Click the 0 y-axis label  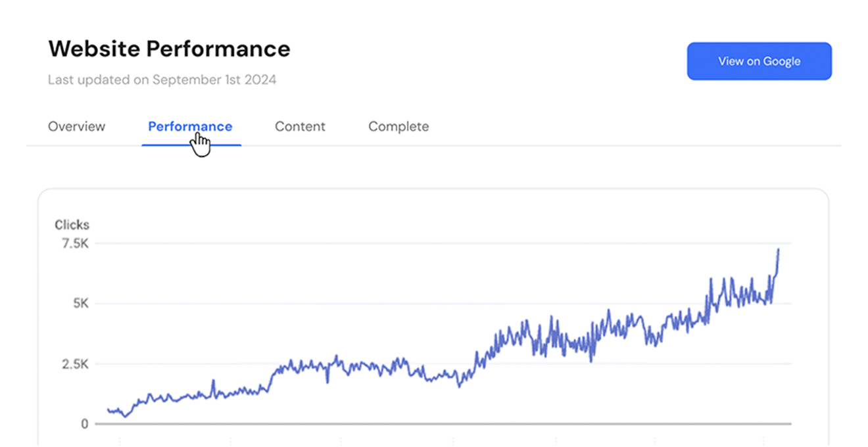[85, 424]
